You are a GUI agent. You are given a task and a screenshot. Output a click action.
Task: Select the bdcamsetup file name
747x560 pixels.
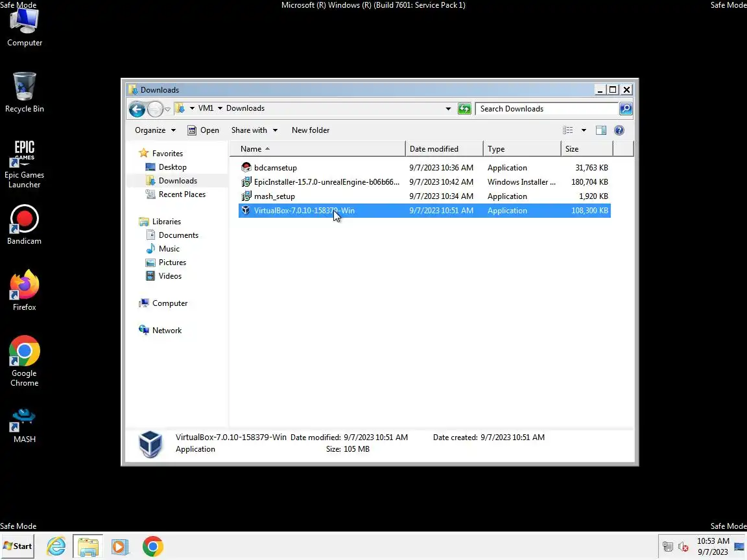[x=276, y=168]
